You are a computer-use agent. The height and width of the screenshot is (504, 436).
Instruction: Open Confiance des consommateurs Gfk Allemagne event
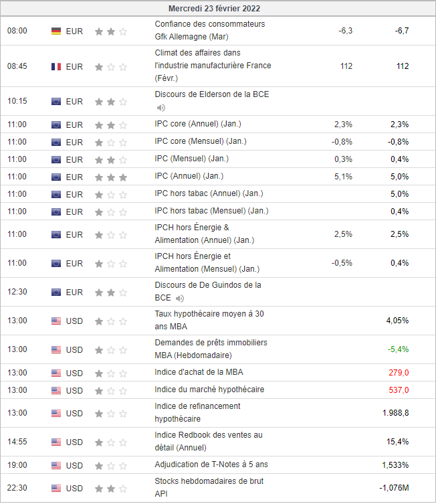tap(209, 30)
